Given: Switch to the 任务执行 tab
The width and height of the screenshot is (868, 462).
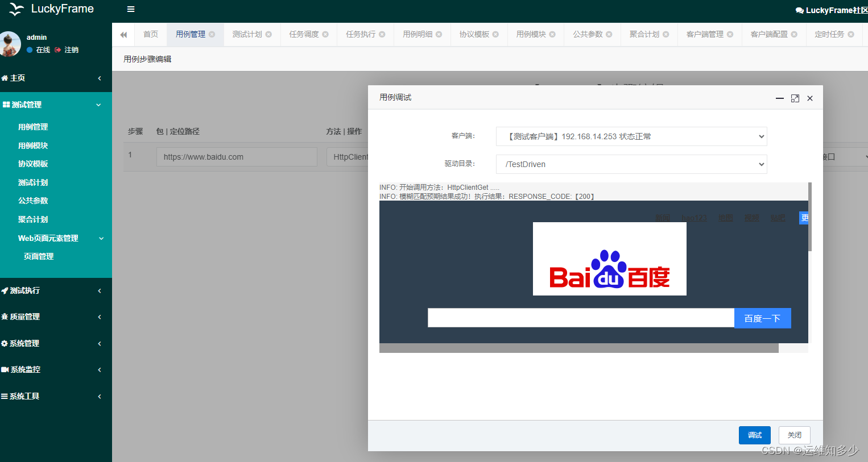Looking at the screenshot, I should pos(361,34).
